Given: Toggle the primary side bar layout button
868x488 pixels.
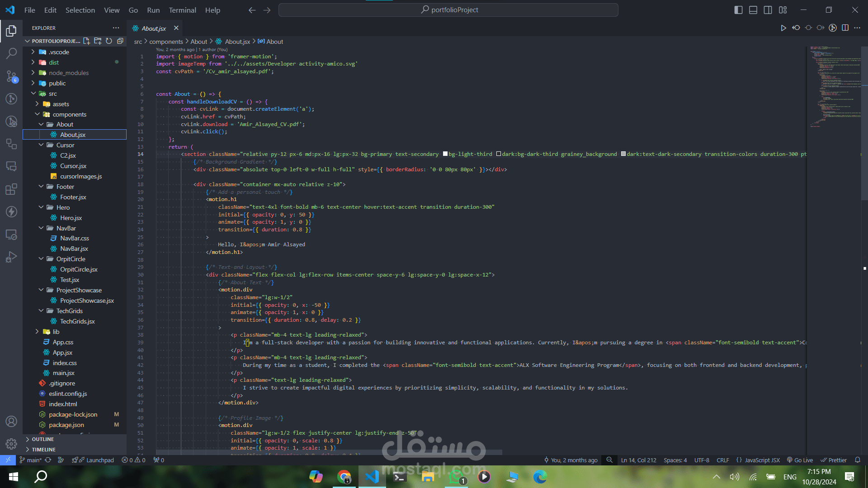Looking at the screenshot, I should [x=738, y=10].
